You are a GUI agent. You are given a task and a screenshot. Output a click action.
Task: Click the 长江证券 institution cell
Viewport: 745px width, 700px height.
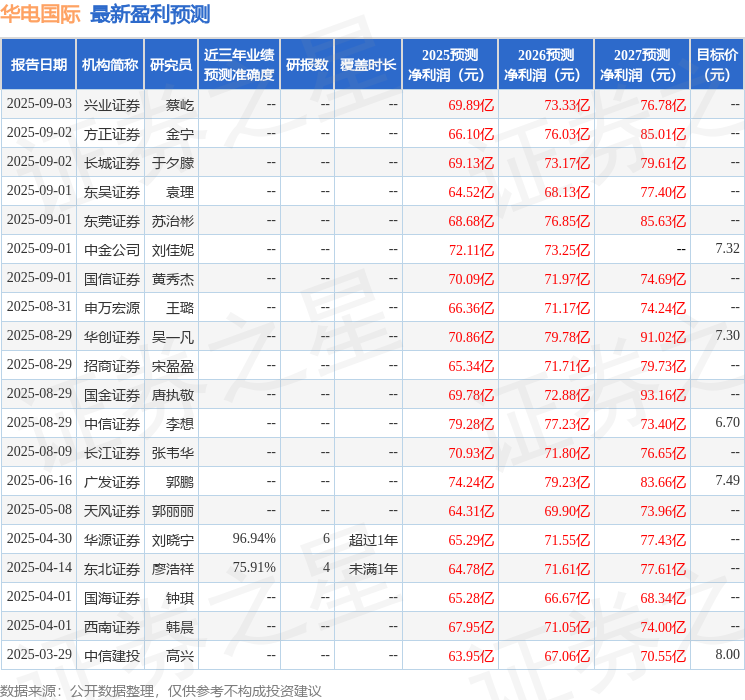112,453
